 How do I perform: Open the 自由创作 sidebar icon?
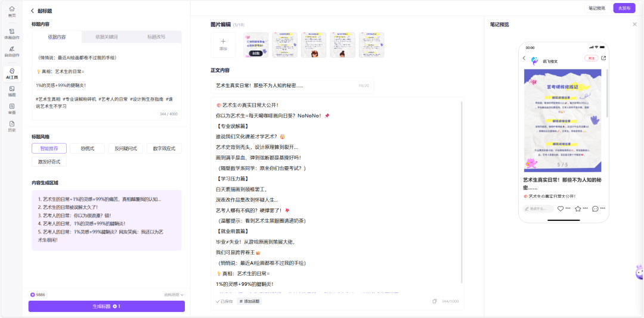[x=12, y=51]
